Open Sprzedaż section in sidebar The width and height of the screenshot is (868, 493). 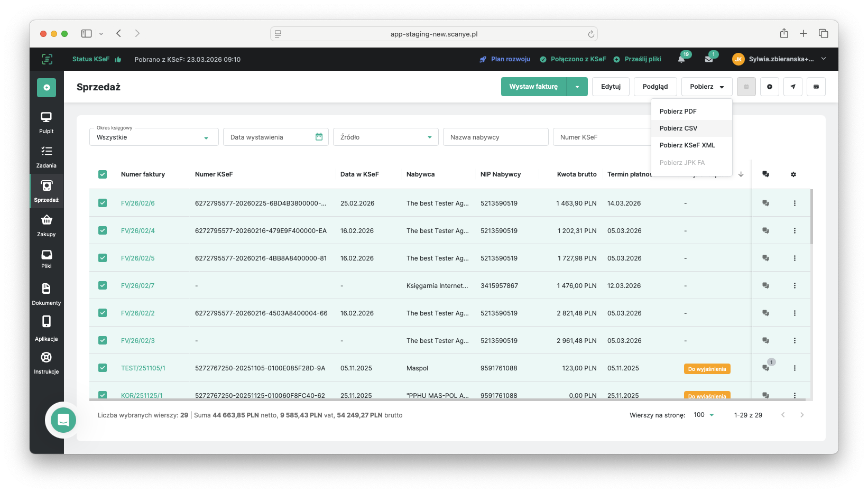47,191
